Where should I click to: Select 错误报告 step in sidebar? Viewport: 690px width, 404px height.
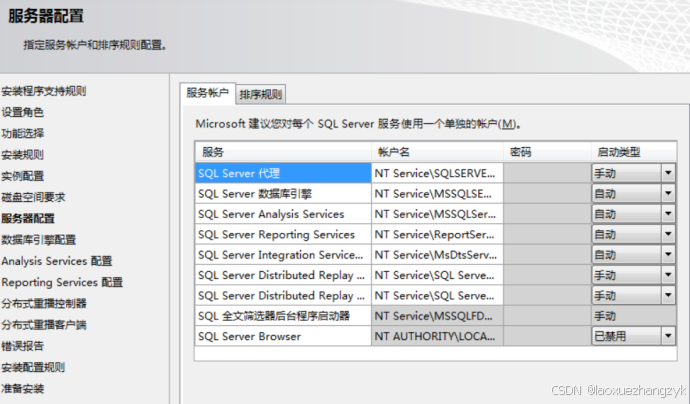point(22,346)
